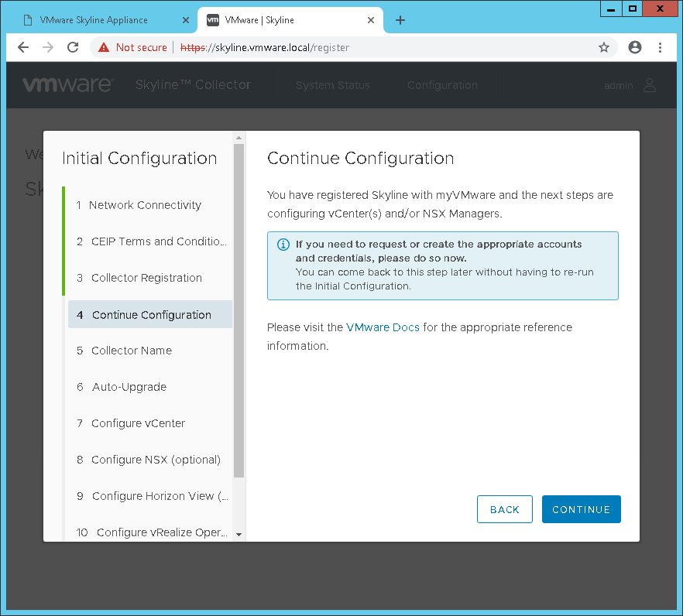Go back using the browser back arrow
683x616 pixels.
[23, 47]
